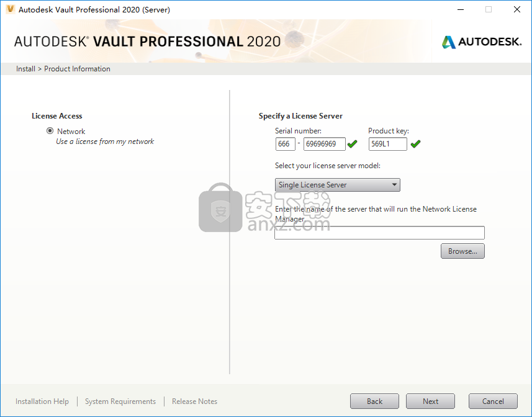Open the license server model dropdown
Image resolution: width=532 pixels, height=417 pixels.
[x=337, y=185]
